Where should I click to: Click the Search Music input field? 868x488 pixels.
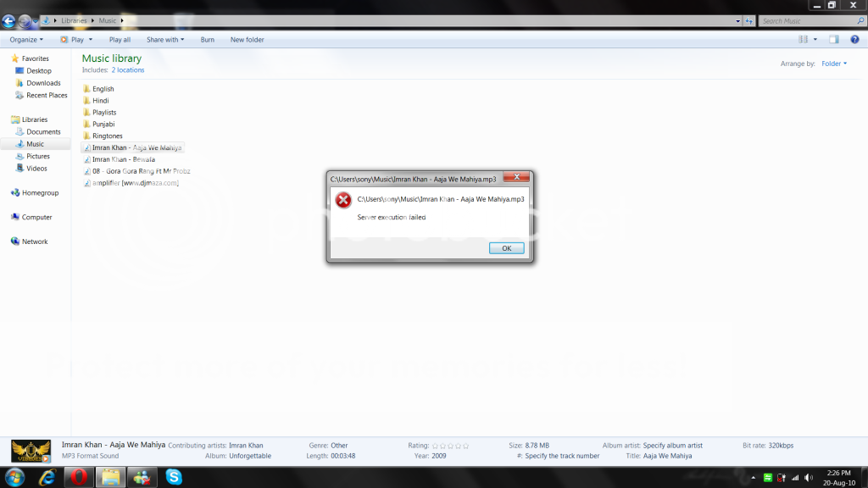[x=805, y=20]
